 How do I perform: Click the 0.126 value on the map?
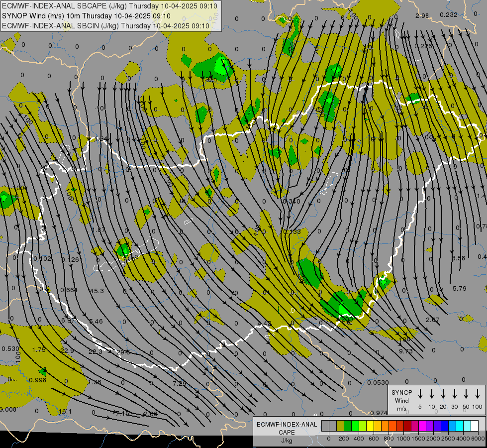tap(70, 260)
